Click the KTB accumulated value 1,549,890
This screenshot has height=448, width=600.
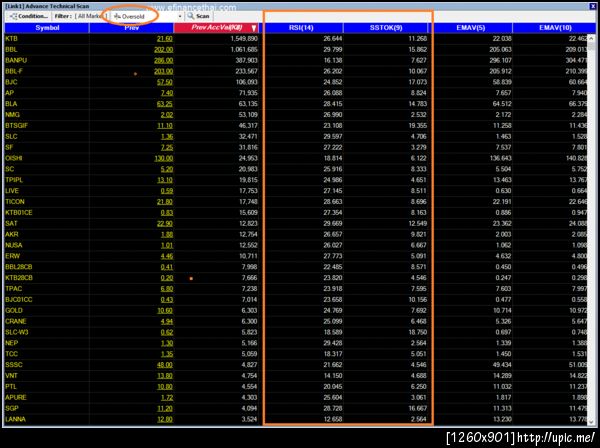tap(244, 39)
